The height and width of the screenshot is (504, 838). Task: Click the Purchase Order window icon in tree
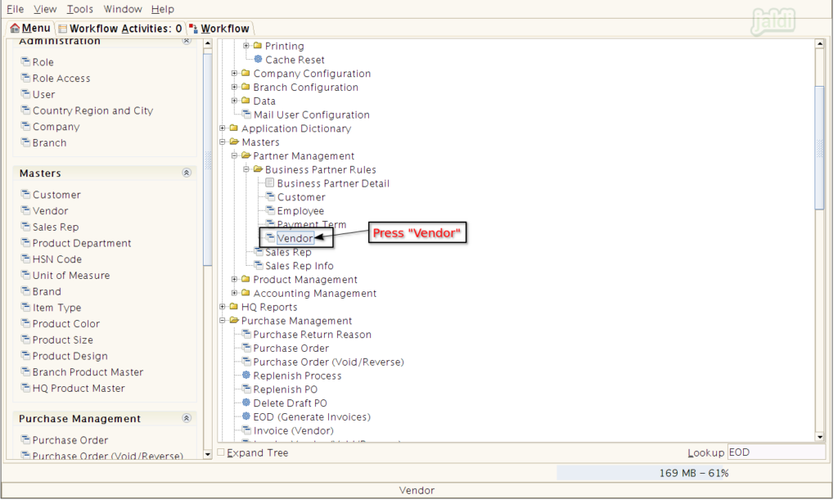pos(246,349)
